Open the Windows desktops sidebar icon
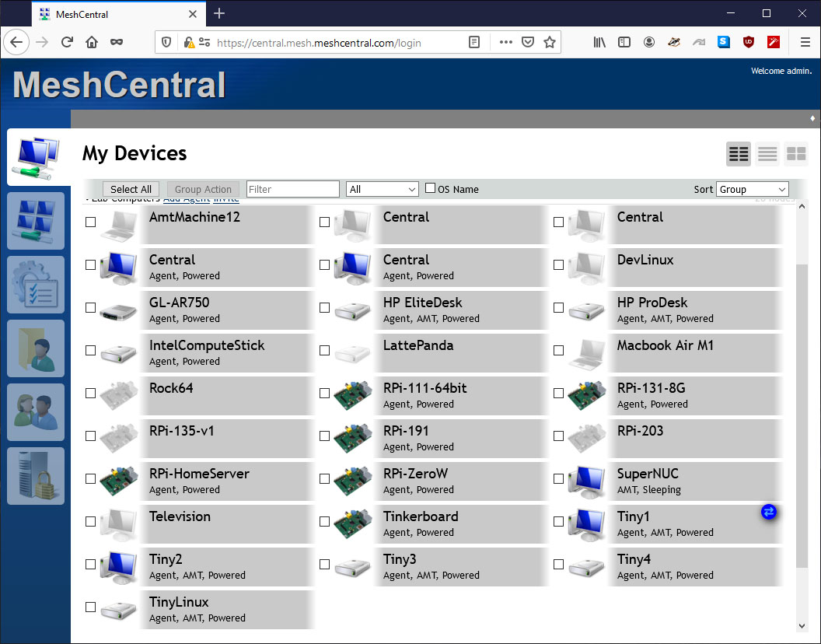821x644 pixels. coord(36,221)
